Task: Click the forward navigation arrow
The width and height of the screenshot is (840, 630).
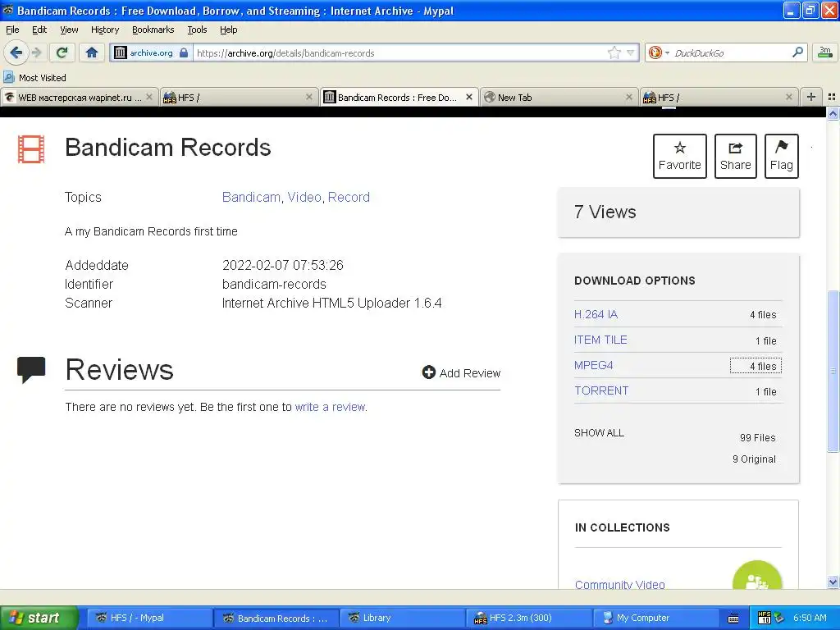Action: pos(36,52)
